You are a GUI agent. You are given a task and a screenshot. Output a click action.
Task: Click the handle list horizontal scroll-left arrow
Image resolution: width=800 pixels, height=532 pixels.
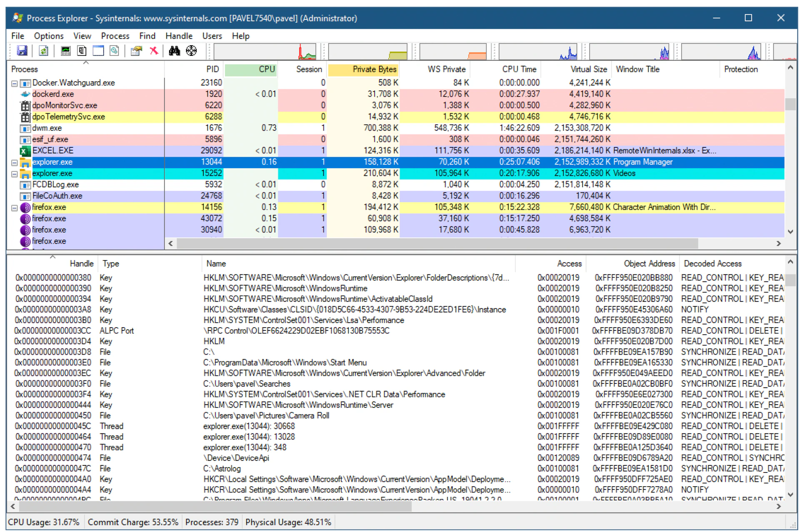tap(13, 507)
